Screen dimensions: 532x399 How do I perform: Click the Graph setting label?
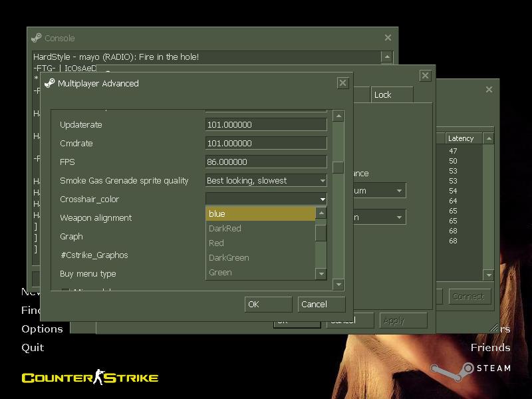tap(71, 237)
